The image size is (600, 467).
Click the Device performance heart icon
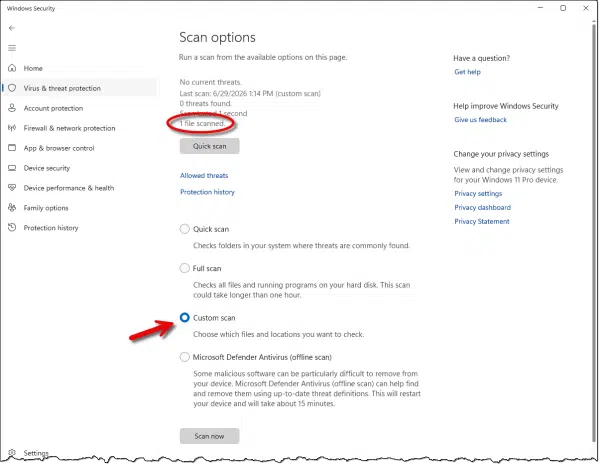12,188
